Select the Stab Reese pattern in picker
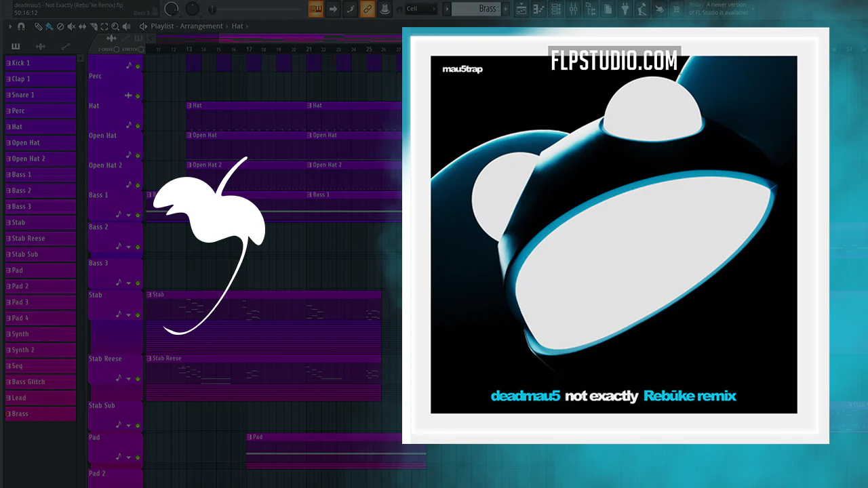The image size is (868, 488). 41,239
